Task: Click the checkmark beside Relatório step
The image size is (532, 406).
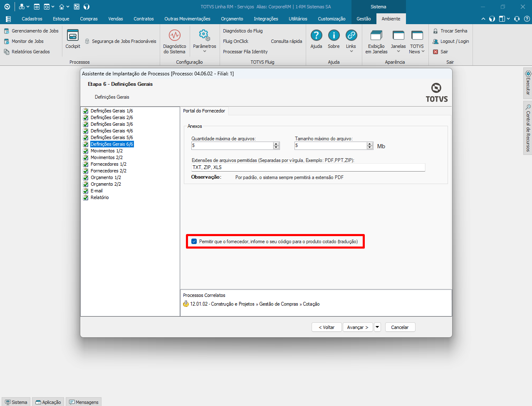Action: click(x=86, y=197)
